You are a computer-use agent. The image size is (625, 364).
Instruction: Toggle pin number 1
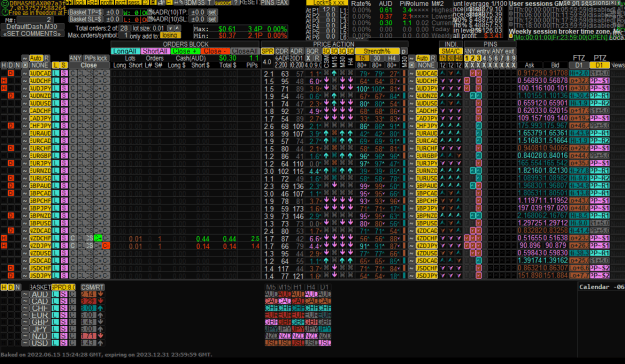click(468, 58)
